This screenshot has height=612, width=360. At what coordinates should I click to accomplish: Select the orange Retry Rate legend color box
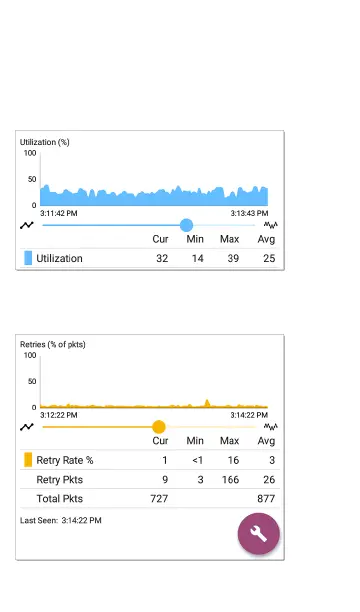[28, 460]
